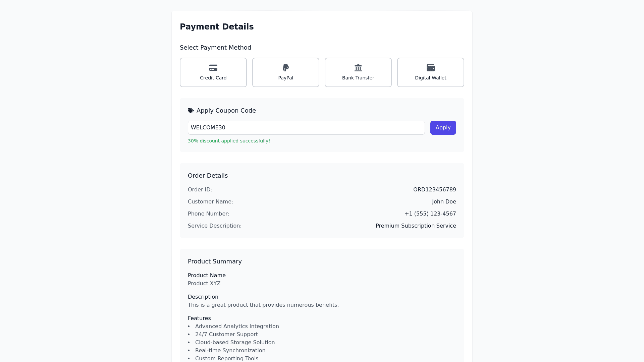This screenshot has height=362, width=644.
Task: Click the Product Summary heading
Action: coord(215,261)
